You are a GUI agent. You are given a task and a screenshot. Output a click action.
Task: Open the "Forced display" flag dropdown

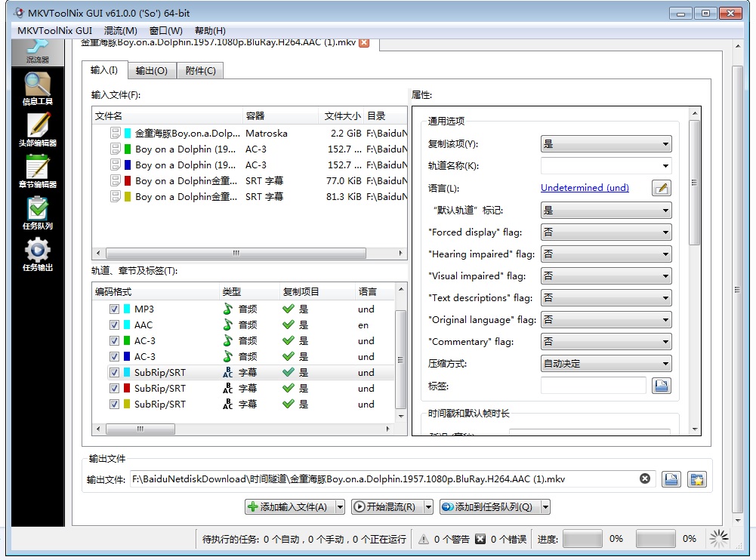click(606, 232)
